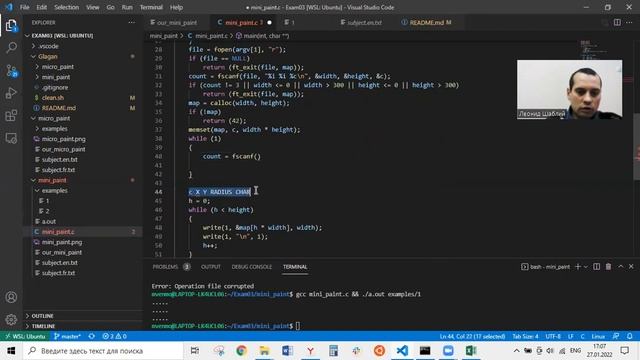The image size is (640, 360).
Task: Open Google Chrome from taskbar
Action: pyautogui.click(x=241, y=351)
